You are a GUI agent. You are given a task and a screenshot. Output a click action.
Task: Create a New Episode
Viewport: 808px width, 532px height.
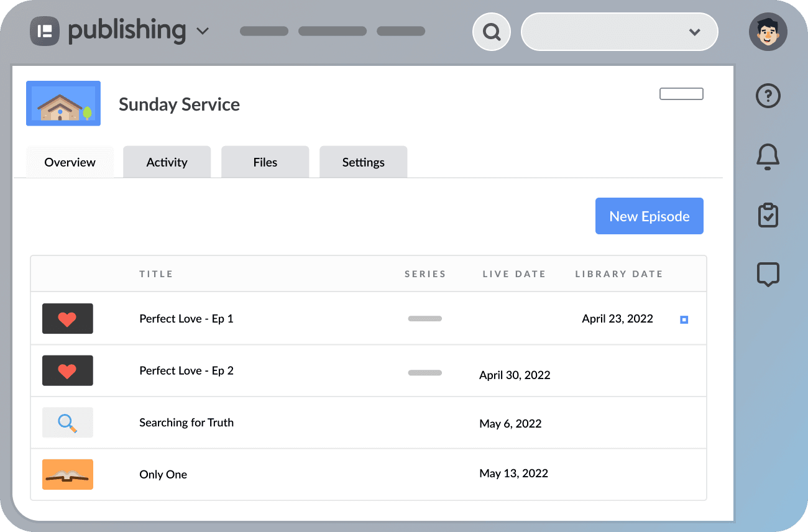[x=649, y=216]
